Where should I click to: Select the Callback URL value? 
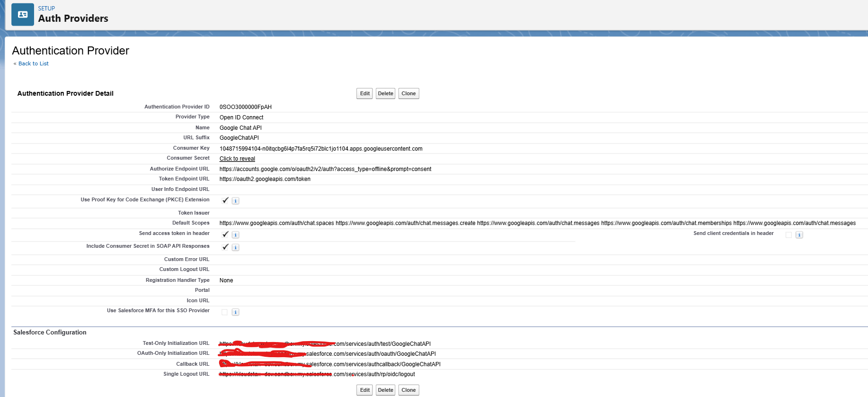330,364
